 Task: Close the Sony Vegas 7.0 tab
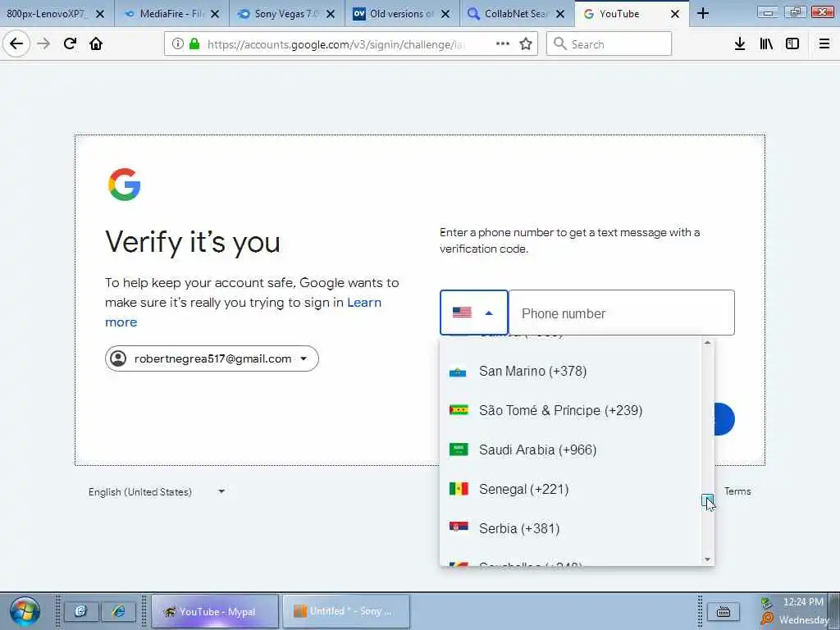pyautogui.click(x=331, y=14)
